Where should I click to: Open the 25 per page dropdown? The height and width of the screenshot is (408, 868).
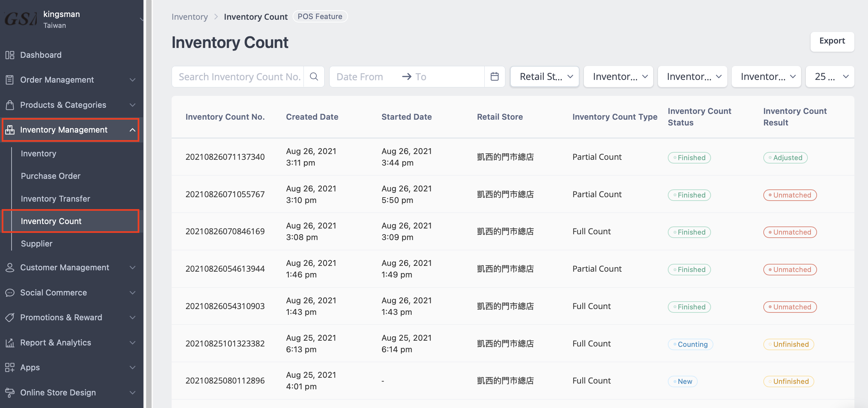830,77
